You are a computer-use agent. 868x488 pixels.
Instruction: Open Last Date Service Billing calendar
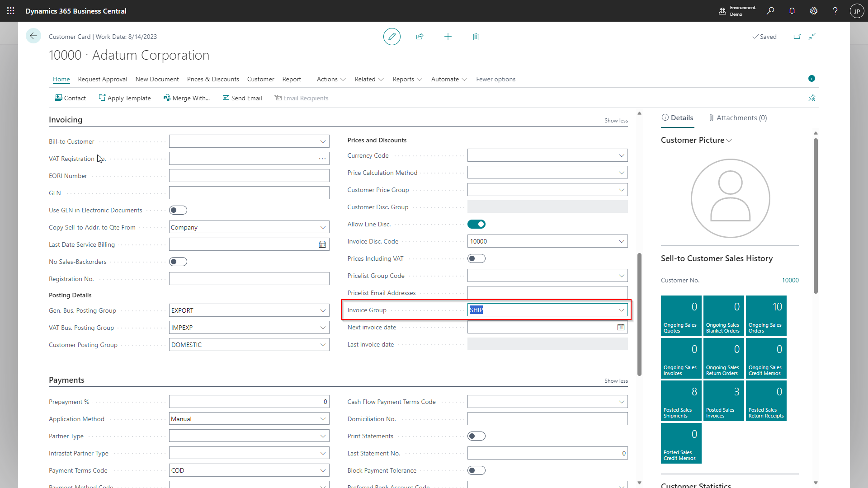[322, 244]
